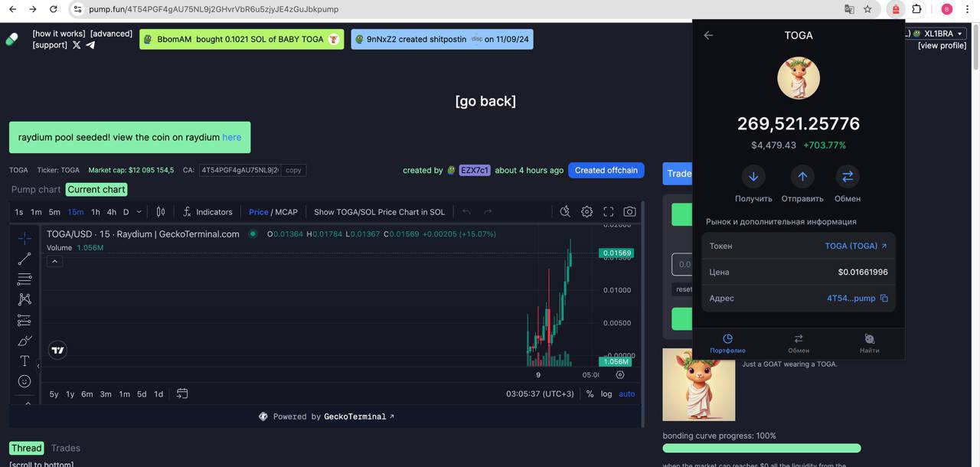Switch to Pump chart tab

pos(36,189)
